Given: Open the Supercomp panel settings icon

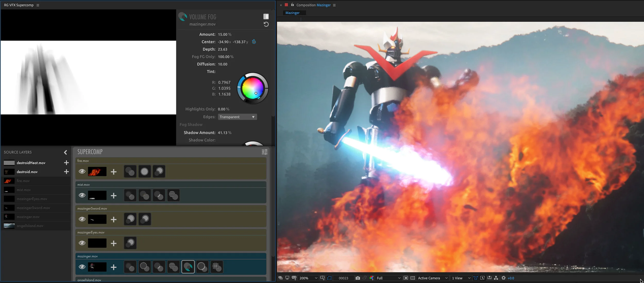Looking at the screenshot, I should click(265, 152).
